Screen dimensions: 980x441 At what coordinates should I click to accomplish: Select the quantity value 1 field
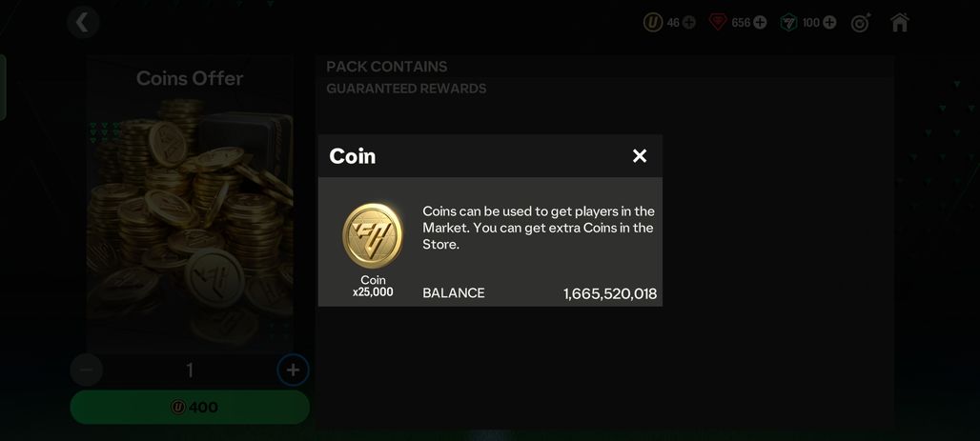tap(190, 371)
